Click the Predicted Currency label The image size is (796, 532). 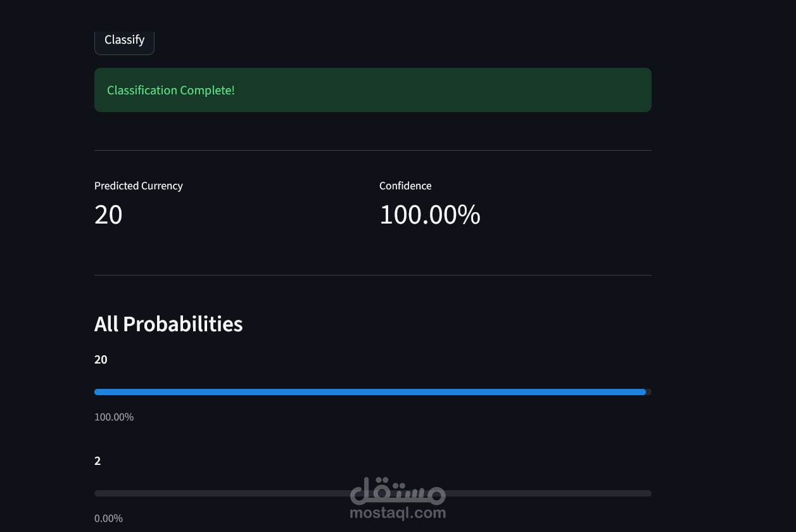(x=139, y=186)
